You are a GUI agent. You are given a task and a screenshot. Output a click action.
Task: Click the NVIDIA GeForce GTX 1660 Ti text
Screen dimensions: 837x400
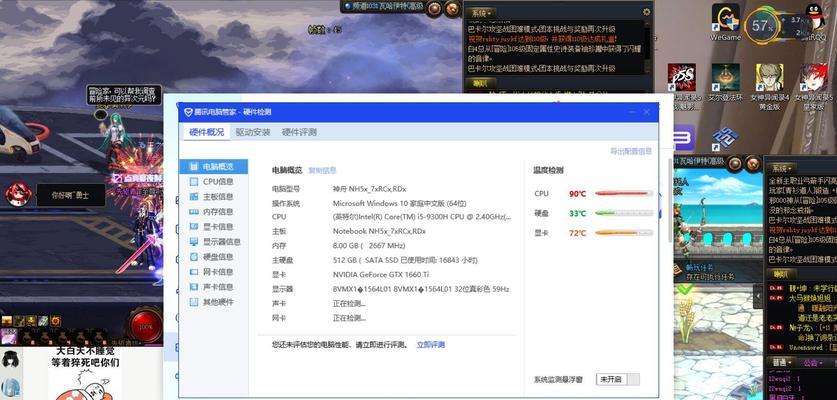point(381,274)
